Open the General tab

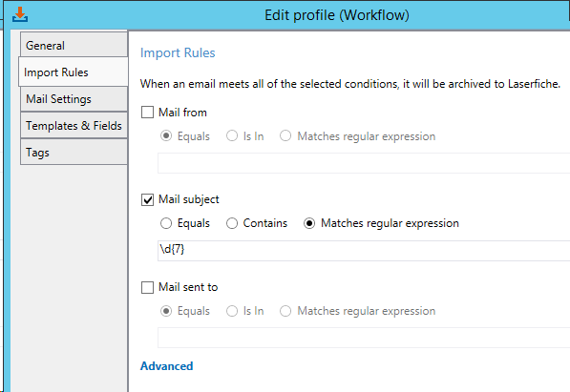coord(74,45)
